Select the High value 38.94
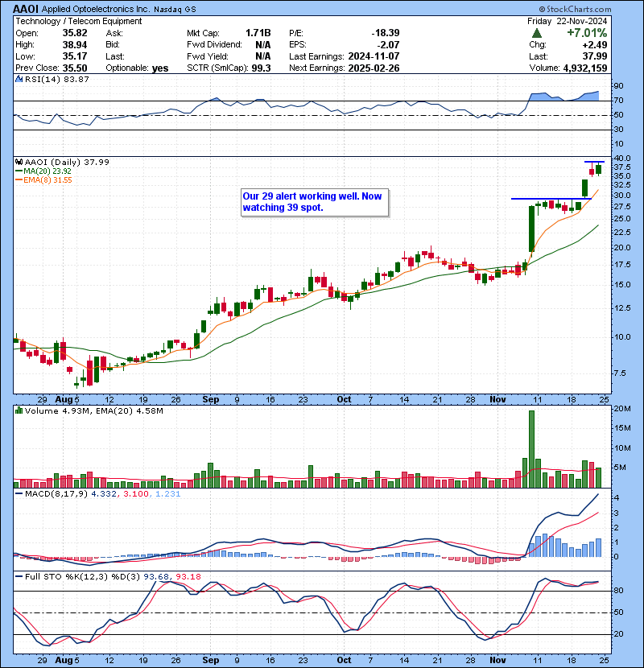Viewport: 644px width, 668px height. (75, 45)
